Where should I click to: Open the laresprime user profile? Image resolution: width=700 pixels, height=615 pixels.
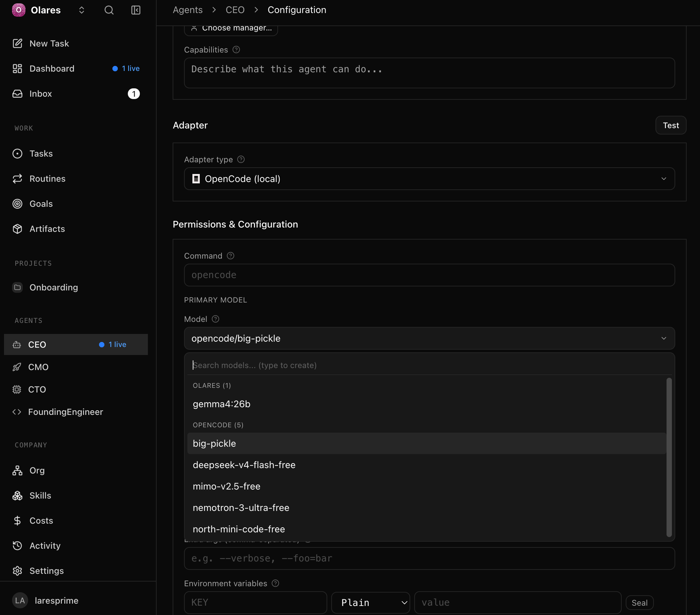click(57, 601)
